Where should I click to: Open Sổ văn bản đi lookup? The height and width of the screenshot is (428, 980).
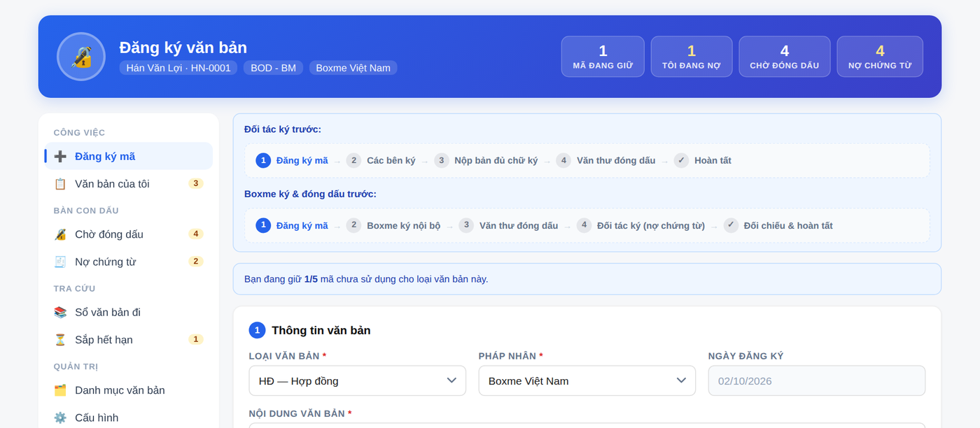click(129, 312)
